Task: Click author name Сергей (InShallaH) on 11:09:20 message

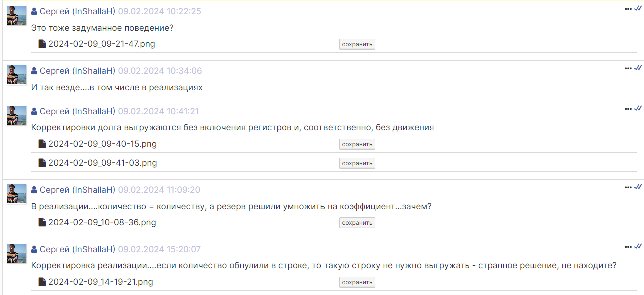Action: [78, 190]
